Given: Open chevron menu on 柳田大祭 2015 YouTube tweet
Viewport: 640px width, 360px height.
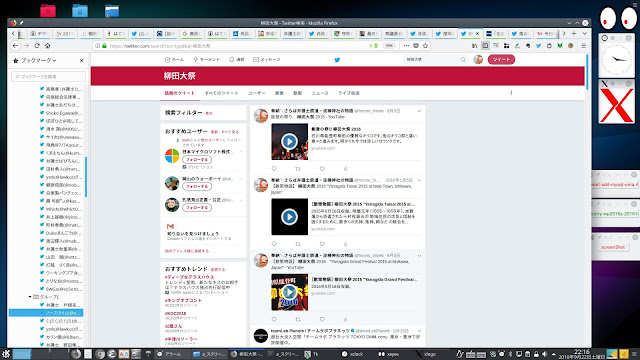Looking at the screenshot, I should [419, 111].
